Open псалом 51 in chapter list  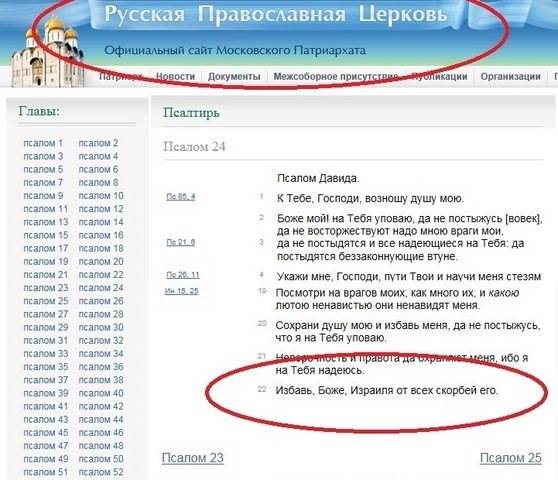46,472
